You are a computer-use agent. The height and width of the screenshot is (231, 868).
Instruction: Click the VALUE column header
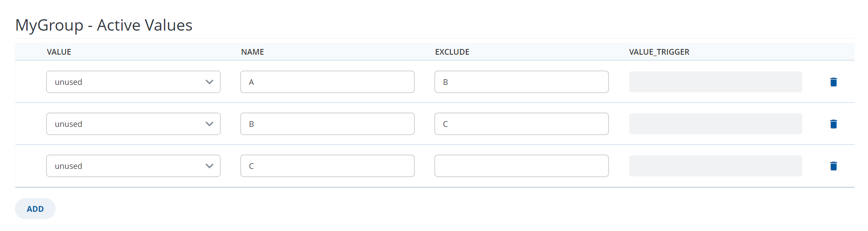59,52
